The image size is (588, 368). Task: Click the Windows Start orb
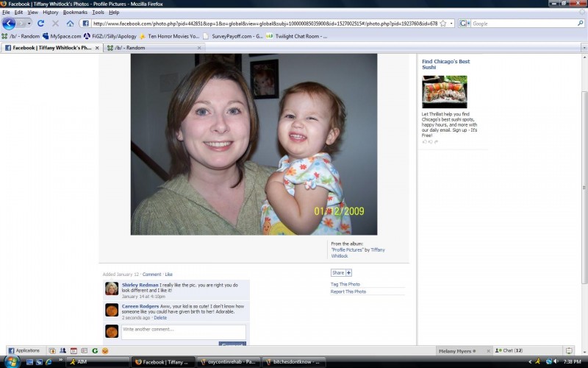click(x=11, y=362)
